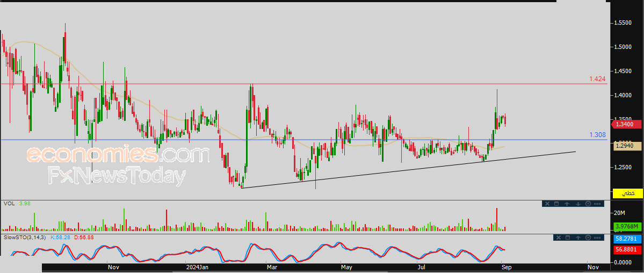Viewport: 644px width, 273px height.
Task: Expand more options for VOL panel
Action: click(x=598, y=204)
